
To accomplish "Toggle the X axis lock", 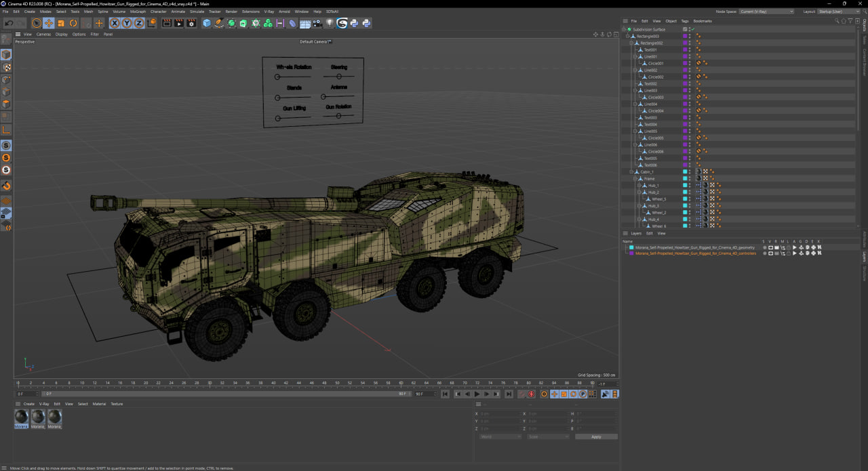I will [x=115, y=23].
